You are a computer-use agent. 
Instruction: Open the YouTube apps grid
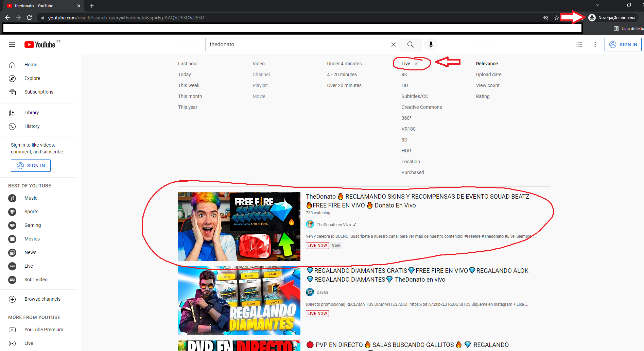(578, 45)
